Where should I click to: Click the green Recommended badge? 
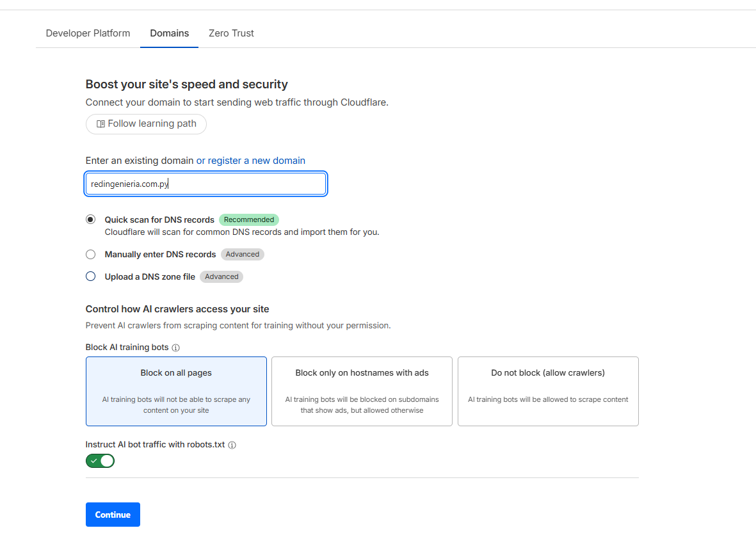249,220
